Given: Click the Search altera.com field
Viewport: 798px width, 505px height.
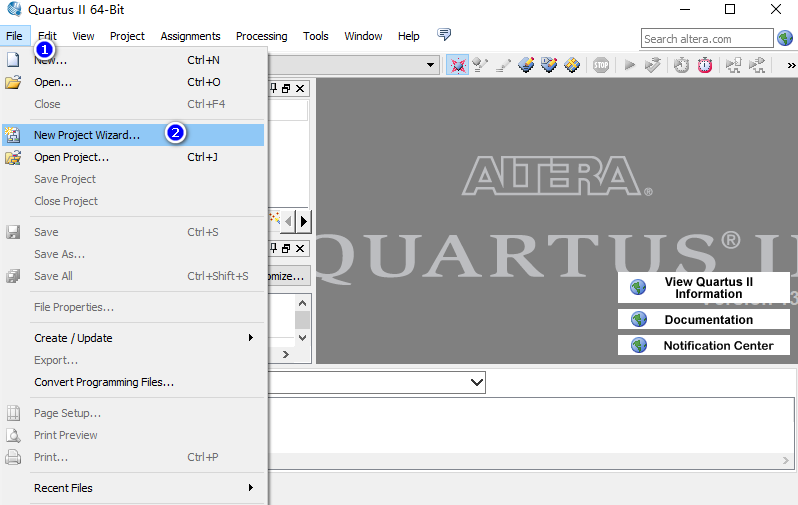Looking at the screenshot, I should pyautogui.click(x=707, y=39).
